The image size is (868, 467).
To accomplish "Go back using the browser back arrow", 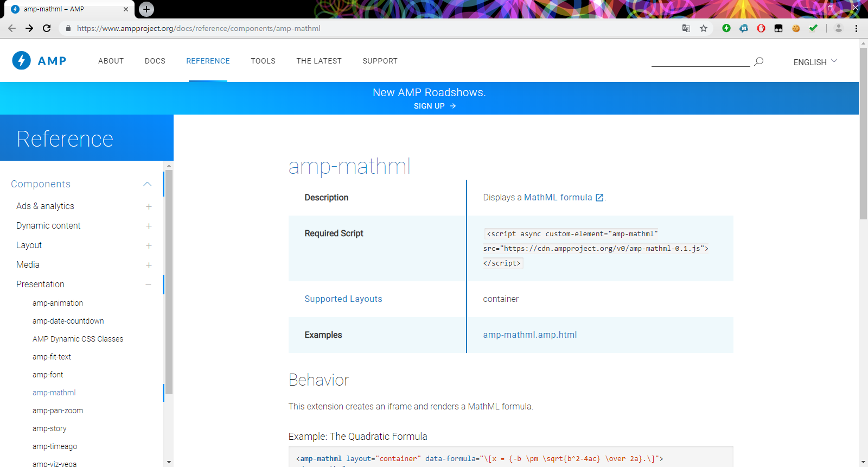I will tap(12, 28).
